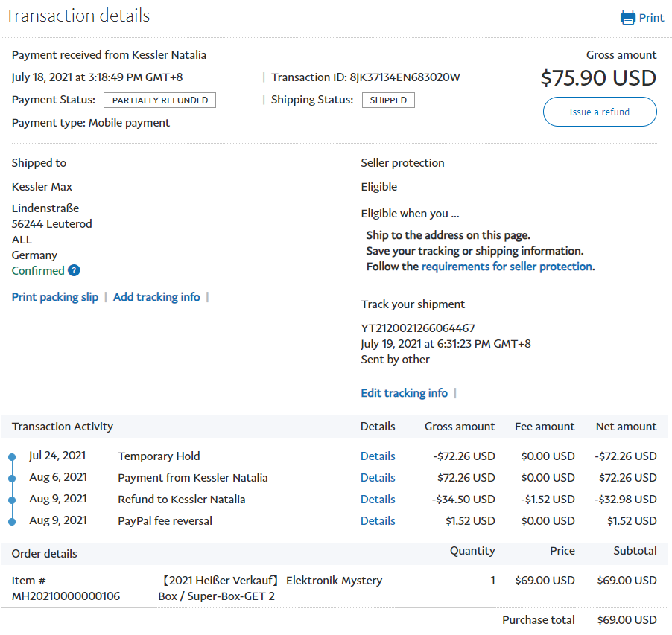This screenshot has height=635, width=672.
Task: Open the Print packing slip link
Action: pos(55,297)
